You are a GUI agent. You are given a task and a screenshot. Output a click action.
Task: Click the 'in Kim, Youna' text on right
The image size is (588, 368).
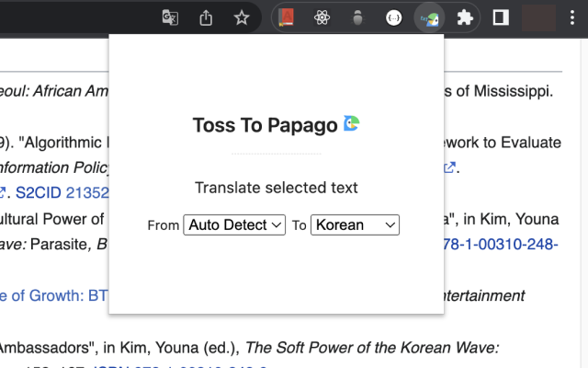511,219
